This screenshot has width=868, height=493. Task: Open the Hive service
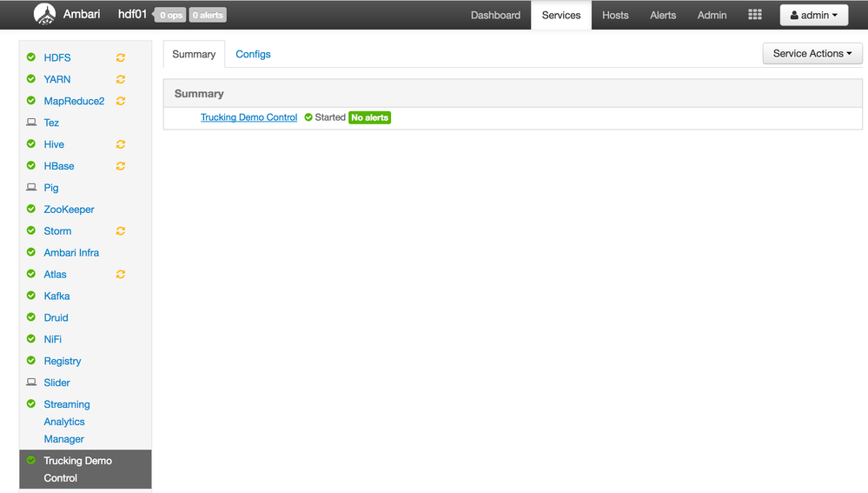pos(54,144)
